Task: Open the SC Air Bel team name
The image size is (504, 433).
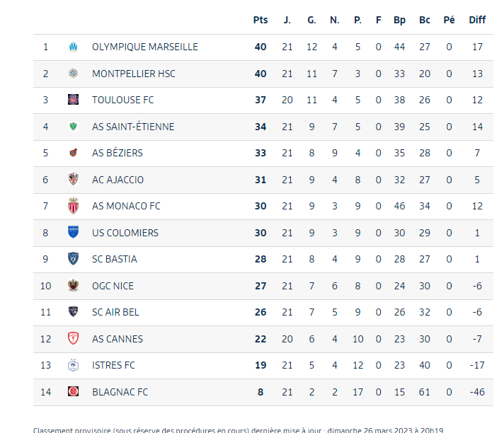Action: click(x=117, y=312)
